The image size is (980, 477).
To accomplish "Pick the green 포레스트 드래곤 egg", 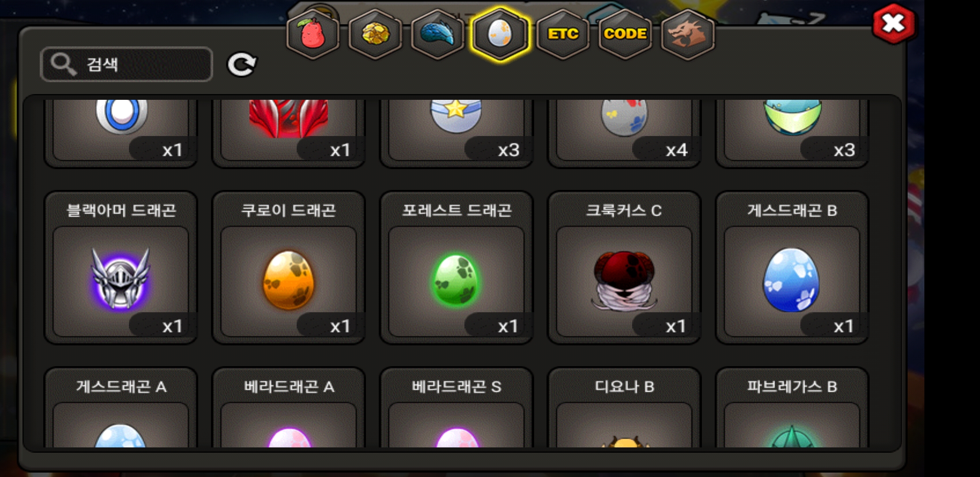I will [456, 268].
